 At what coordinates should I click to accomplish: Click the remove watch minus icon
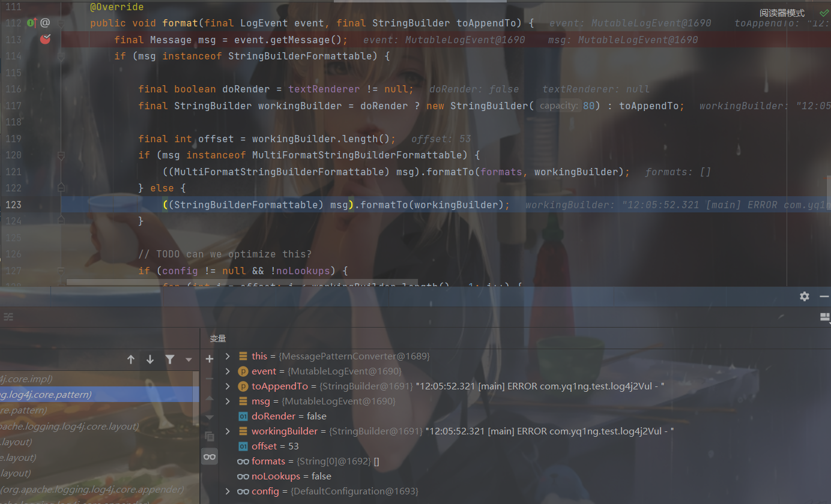[x=209, y=379]
